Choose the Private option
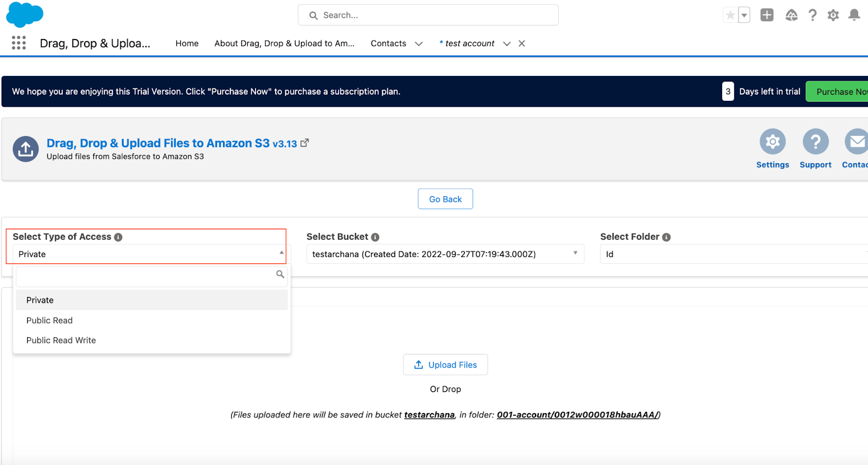Image resolution: width=868 pixels, height=465 pixels. (152, 300)
